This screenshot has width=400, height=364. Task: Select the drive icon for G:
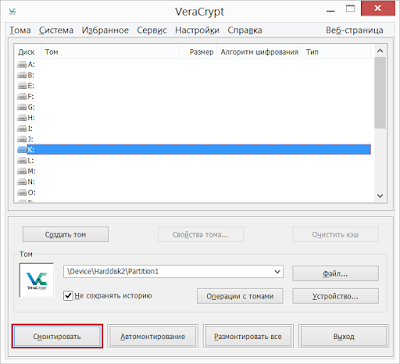point(22,107)
